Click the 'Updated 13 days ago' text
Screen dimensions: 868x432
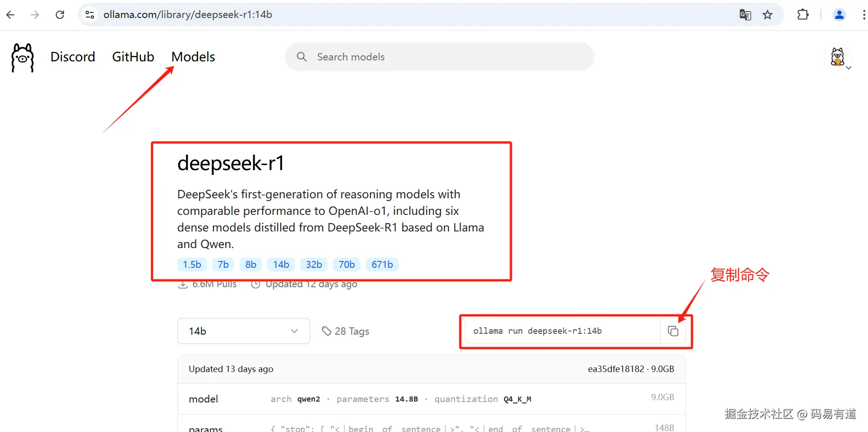tap(231, 369)
